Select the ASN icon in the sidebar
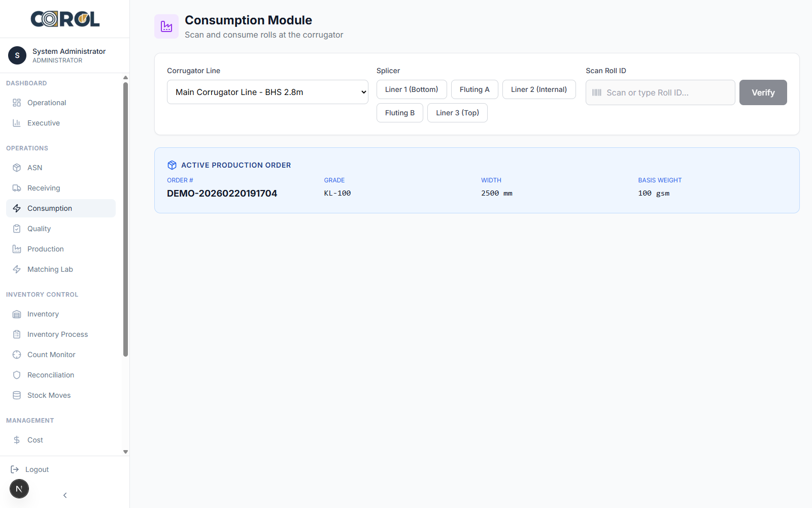 tap(17, 167)
